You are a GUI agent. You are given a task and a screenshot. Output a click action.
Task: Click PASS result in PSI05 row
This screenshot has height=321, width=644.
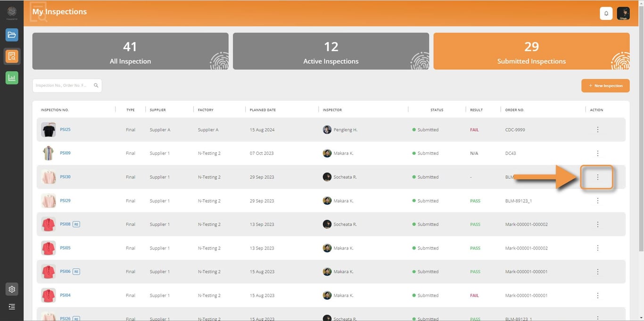pyautogui.click(x=475, y=248)
